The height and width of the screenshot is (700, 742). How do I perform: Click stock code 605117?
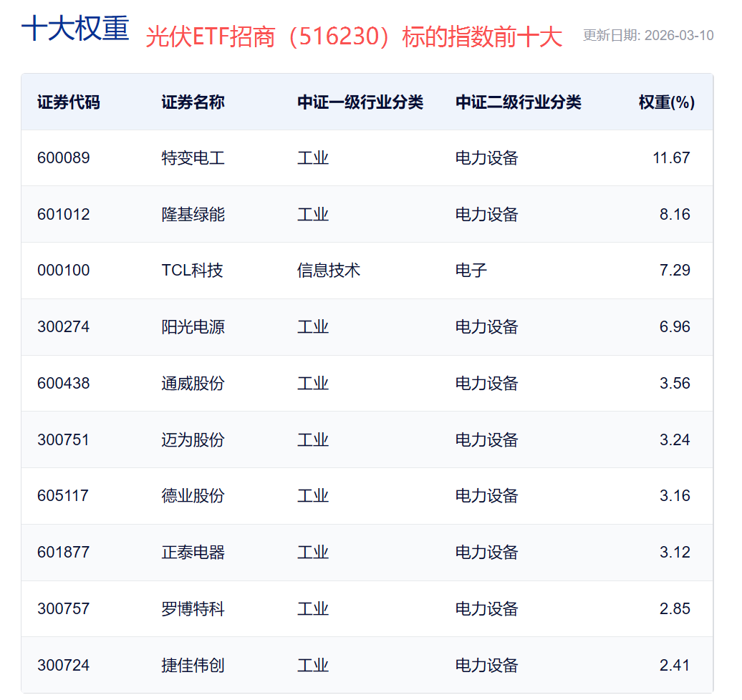point(63,496)
